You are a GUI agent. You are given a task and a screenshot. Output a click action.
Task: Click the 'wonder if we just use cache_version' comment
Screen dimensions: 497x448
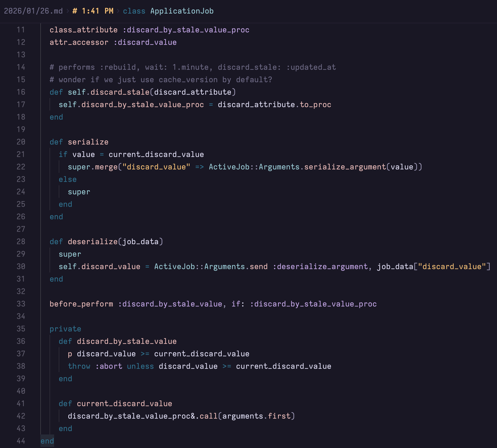point(161,80)
